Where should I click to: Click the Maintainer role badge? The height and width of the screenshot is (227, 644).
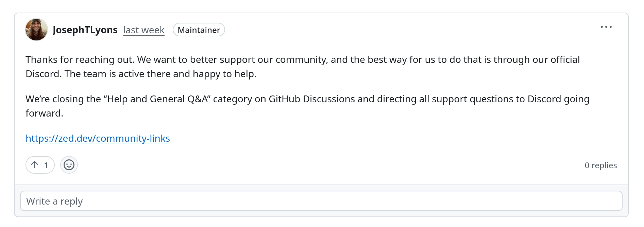coord(199,30)
